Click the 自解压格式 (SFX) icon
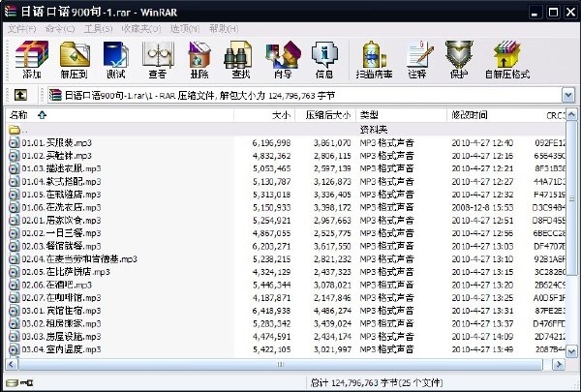The height and width of the screenshot is (392, 581). (507, 59)
